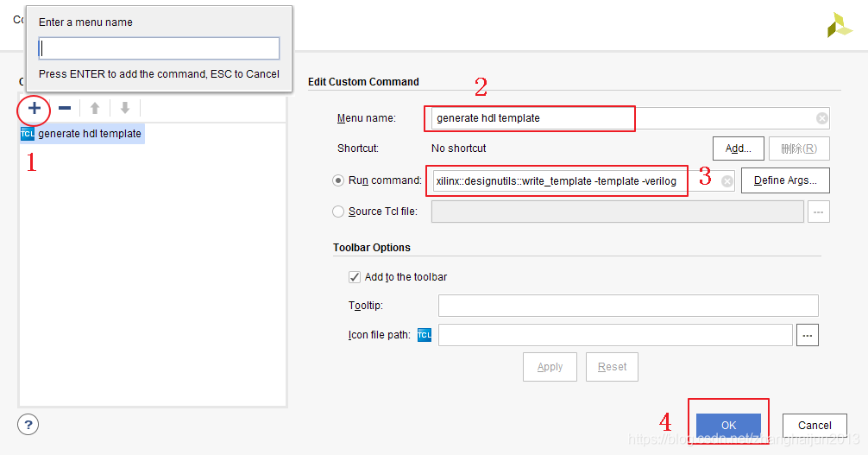The height and width of the screenshot is (455, 868).
Task: Focus the Tooltip text field
Action: pos(628,306)
